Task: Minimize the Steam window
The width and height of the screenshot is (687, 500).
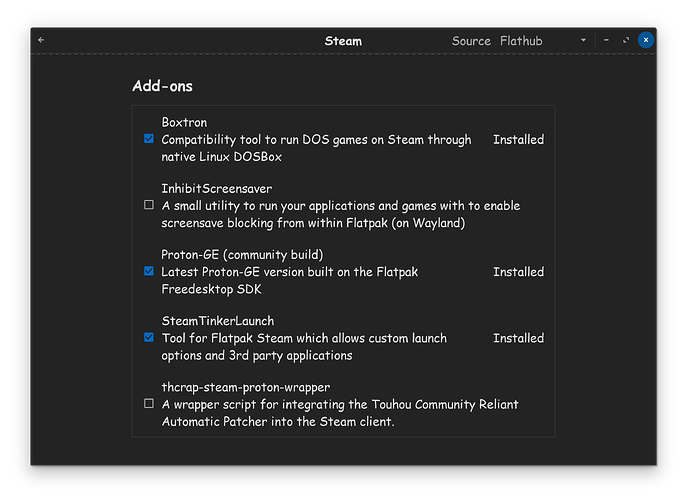Action: point(606,40)
